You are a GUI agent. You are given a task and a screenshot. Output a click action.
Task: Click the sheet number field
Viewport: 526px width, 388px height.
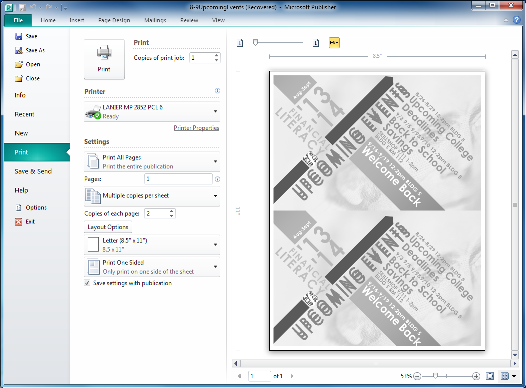point(260,376)
